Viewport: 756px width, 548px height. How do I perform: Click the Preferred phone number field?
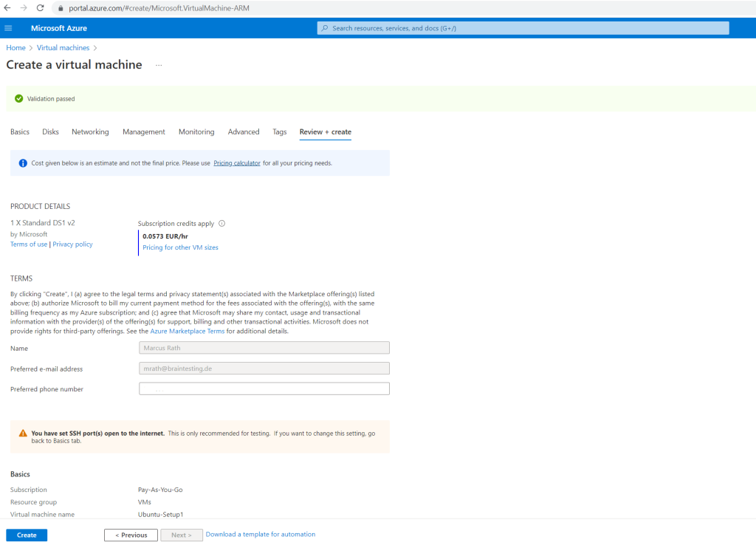pyautogui.click(x=264, y=388)
